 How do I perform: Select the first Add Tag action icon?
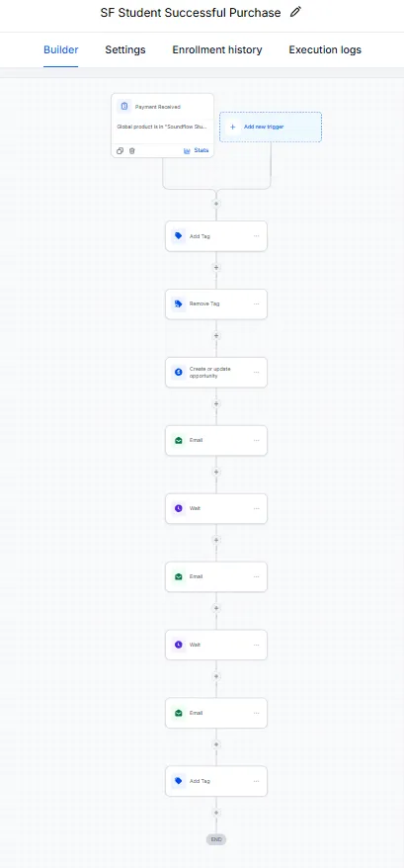178,236
